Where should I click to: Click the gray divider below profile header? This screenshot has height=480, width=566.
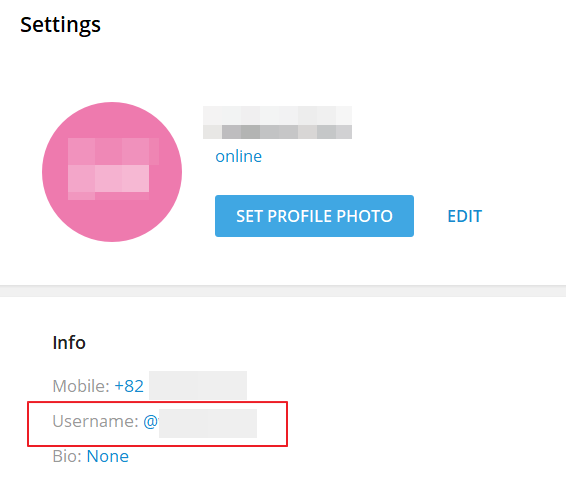point(283,291)
